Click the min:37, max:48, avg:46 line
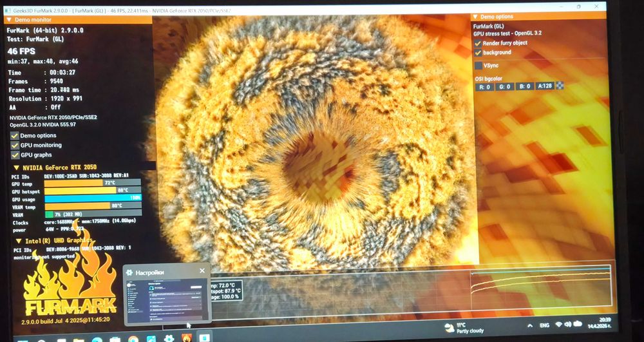Image resolution: width=644 pixels, height=342 pixels. coord(43,62)
